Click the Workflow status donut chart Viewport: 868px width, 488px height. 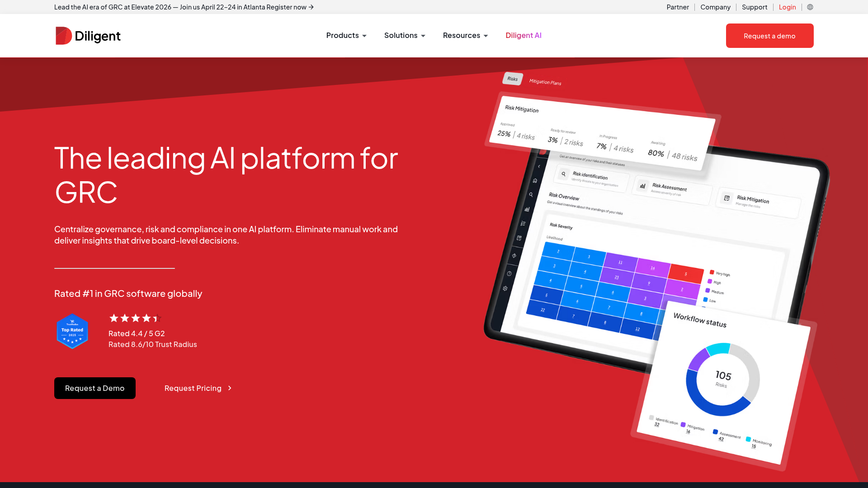[722, 379]
